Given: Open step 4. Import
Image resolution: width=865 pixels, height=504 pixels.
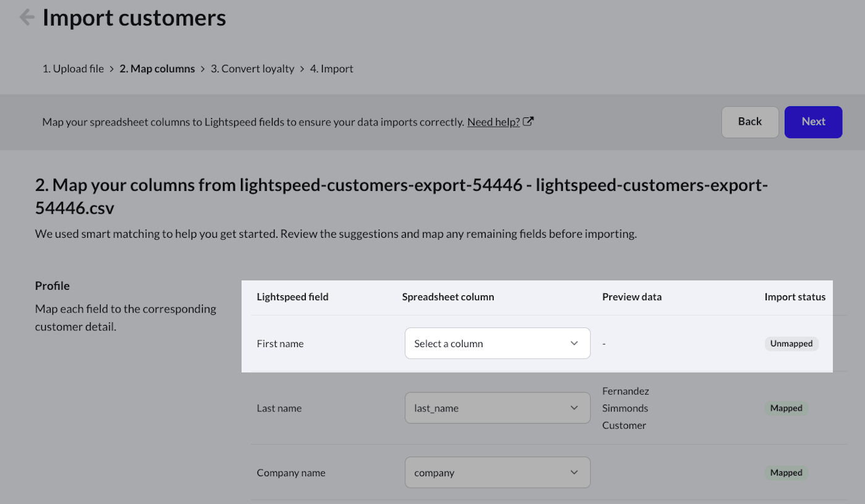Looking at the screenshot, I should (332, 69).
